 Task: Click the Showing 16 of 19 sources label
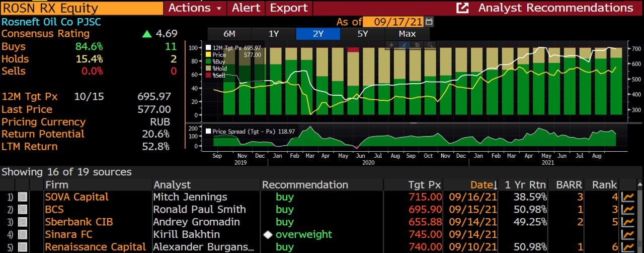click(x=66, y=172)
